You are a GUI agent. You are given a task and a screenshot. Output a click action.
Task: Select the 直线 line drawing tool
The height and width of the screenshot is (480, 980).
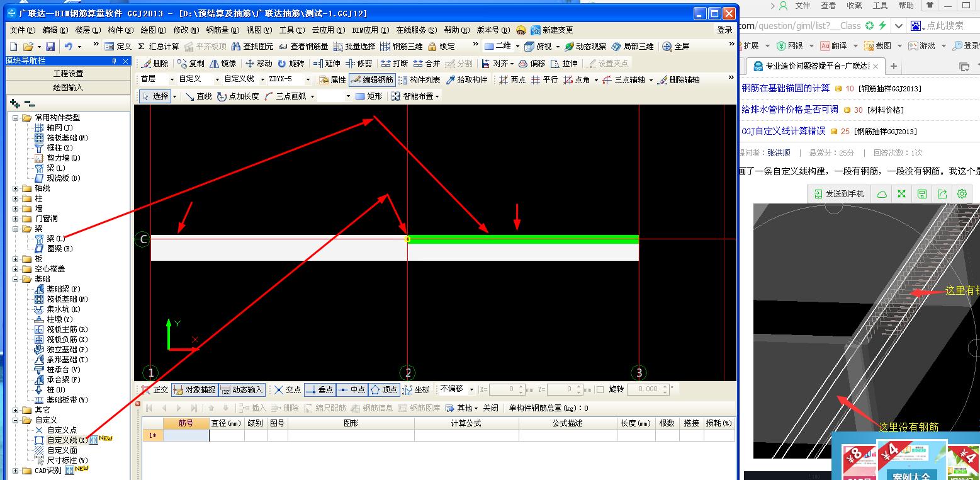pyautogui.click(x=198, y=96)
